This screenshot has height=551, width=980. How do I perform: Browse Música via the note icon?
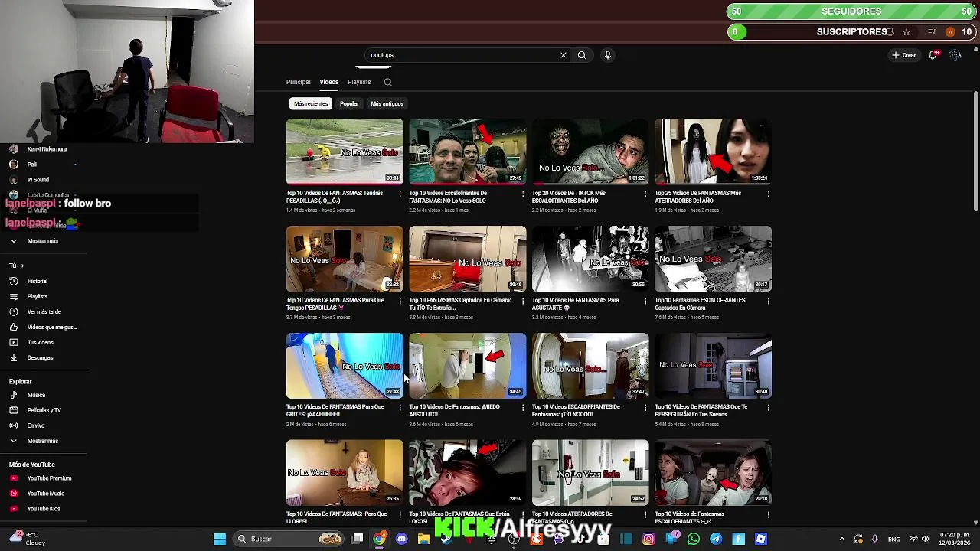13,395
